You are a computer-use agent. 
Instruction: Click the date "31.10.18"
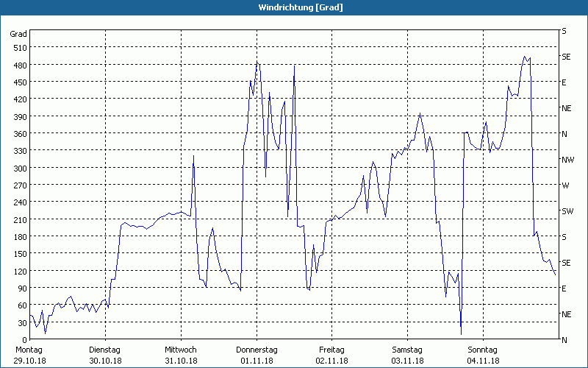point(181,361)
